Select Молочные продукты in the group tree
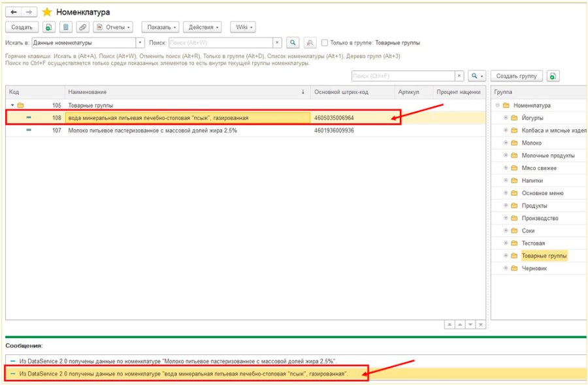 click(x=548, y=155)
